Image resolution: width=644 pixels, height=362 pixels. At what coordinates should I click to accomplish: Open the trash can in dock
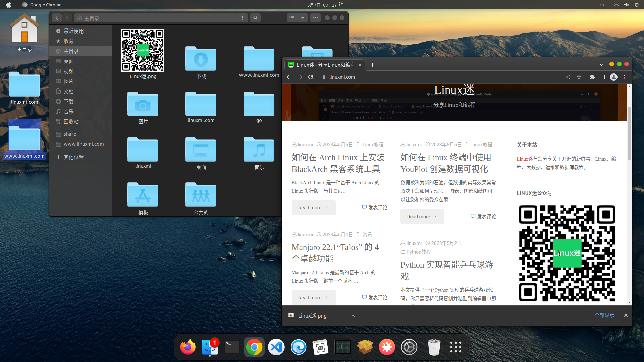coord(434,347)
